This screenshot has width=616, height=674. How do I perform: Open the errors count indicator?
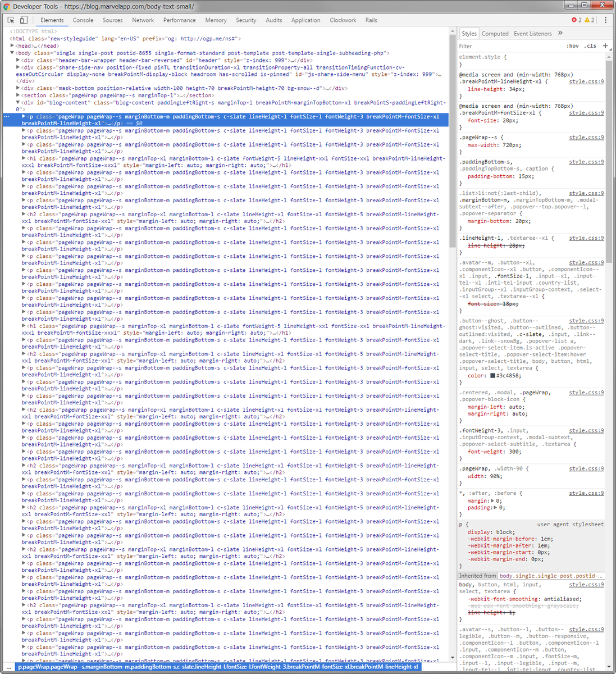point(576,20)
